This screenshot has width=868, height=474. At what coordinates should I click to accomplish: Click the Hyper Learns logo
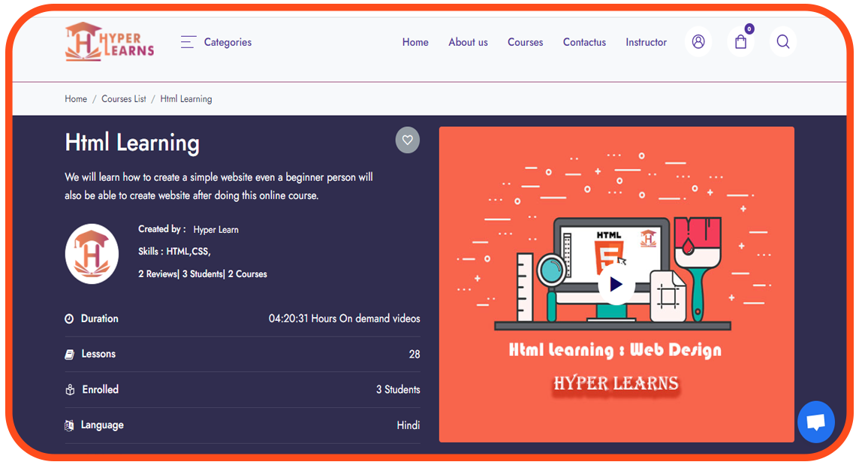pos(110,41)
